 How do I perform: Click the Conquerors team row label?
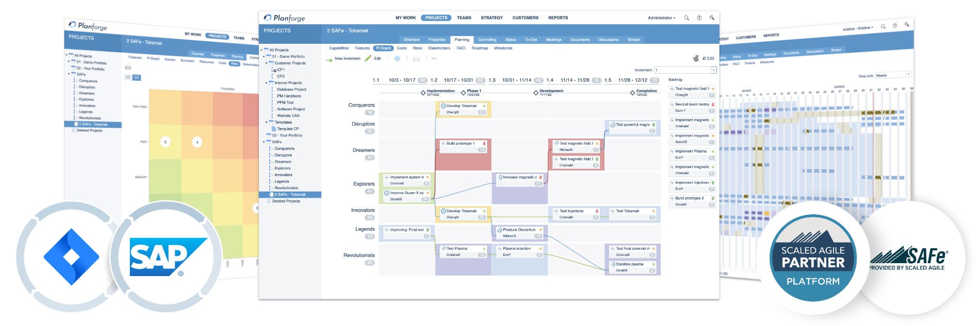click(x=361, y=105)
